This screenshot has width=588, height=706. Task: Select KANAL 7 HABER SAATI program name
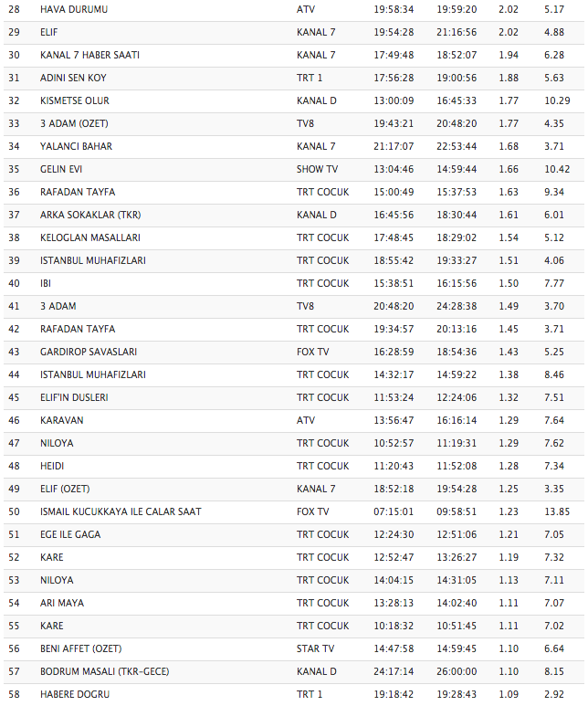pos(89,55)
